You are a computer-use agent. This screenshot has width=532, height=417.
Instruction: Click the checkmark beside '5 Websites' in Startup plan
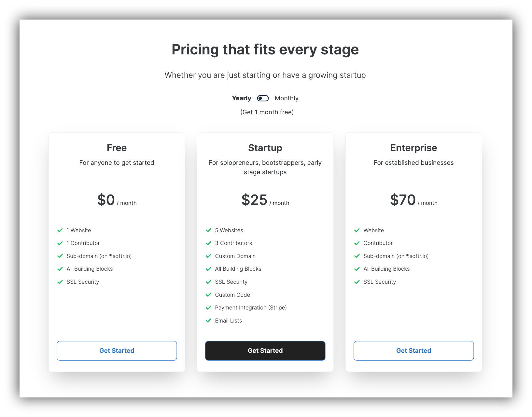point(208,230)
